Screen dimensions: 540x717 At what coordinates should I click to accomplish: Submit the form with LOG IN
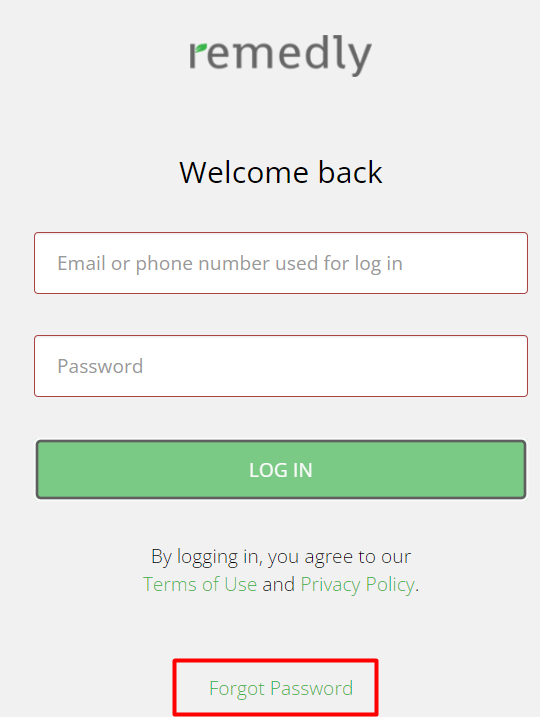281,470
